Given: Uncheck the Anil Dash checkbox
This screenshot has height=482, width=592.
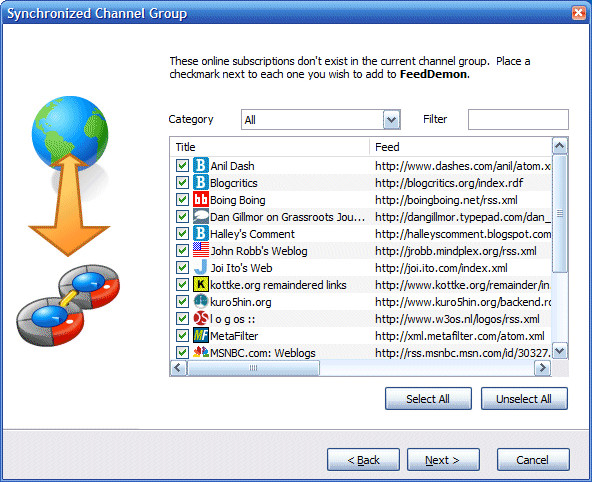Looking at the screenshot, I should (182, 166).
